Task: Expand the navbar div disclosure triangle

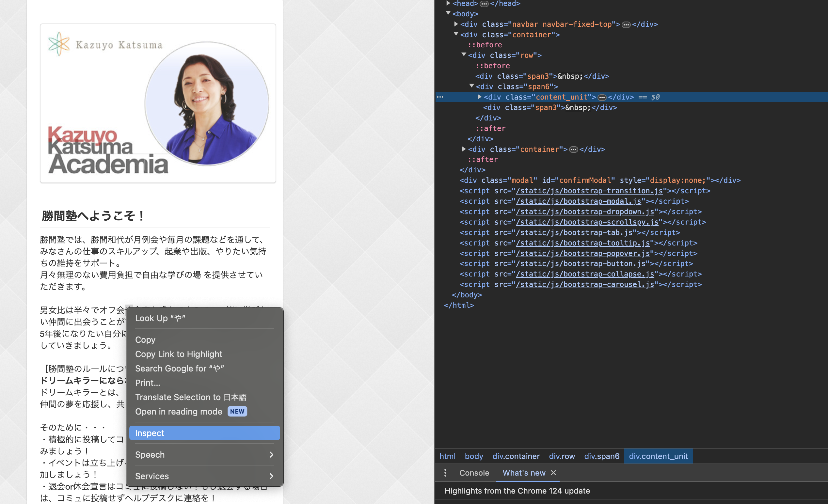Action: 456,24
